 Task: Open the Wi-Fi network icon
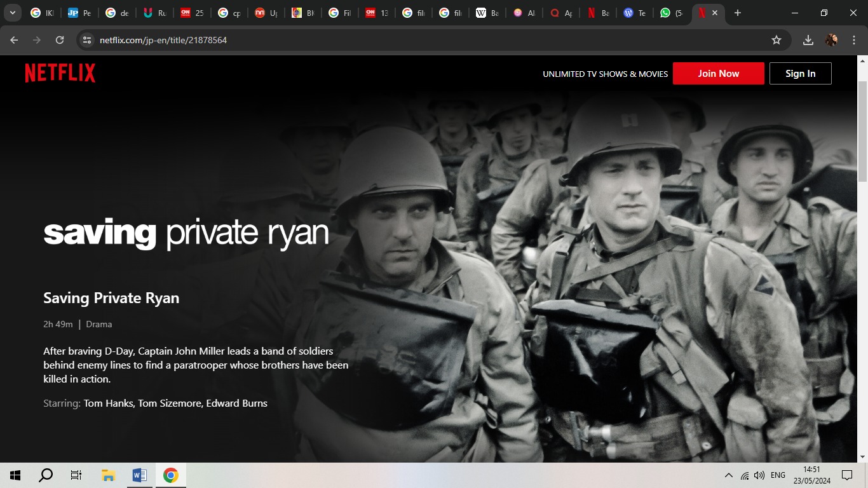click(x=744, y=475)
